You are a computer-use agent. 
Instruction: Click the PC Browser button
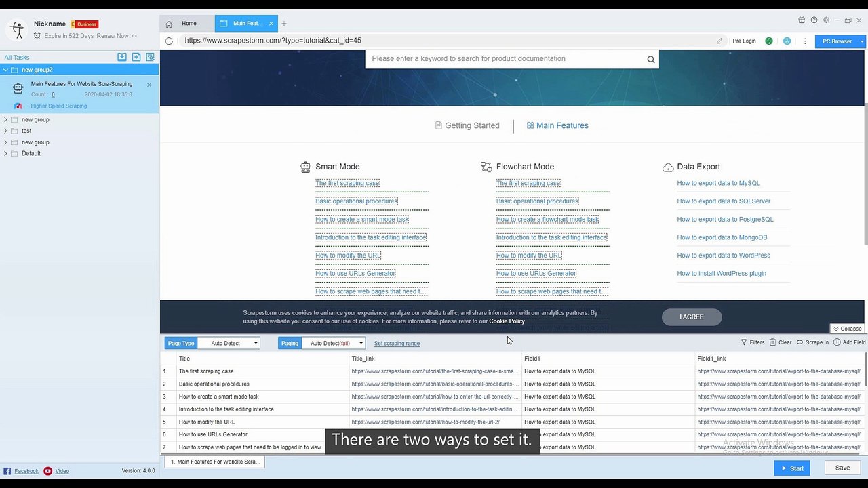(x=837, y=41)
